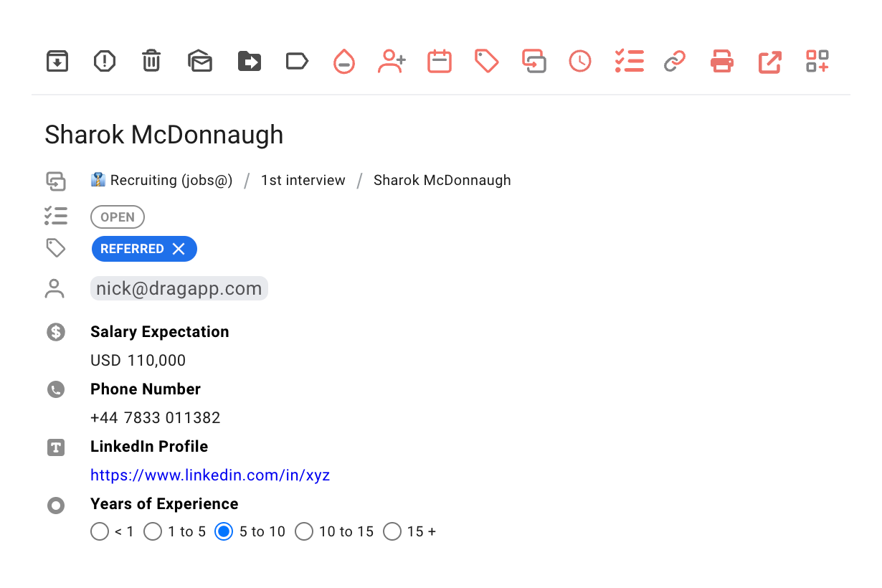The height and width of the screenshot is (588, 882).
Task: Open the LinkedIn profile URL link
Action: (210, 475)
